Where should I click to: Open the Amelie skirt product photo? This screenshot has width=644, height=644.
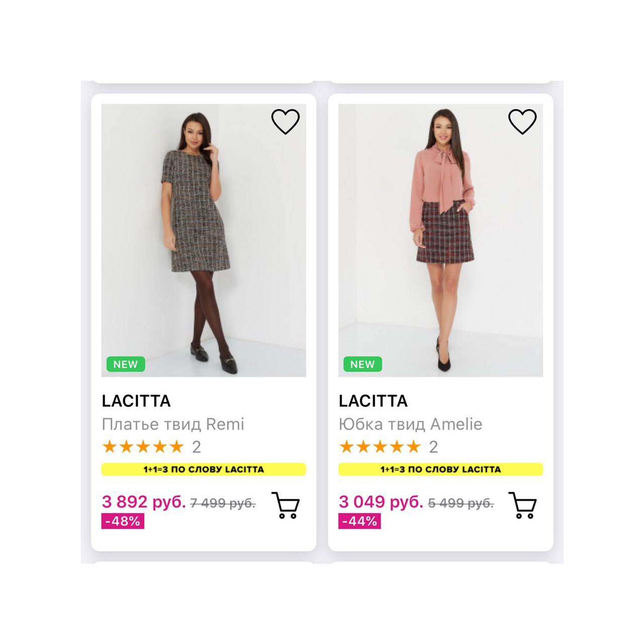440,236
